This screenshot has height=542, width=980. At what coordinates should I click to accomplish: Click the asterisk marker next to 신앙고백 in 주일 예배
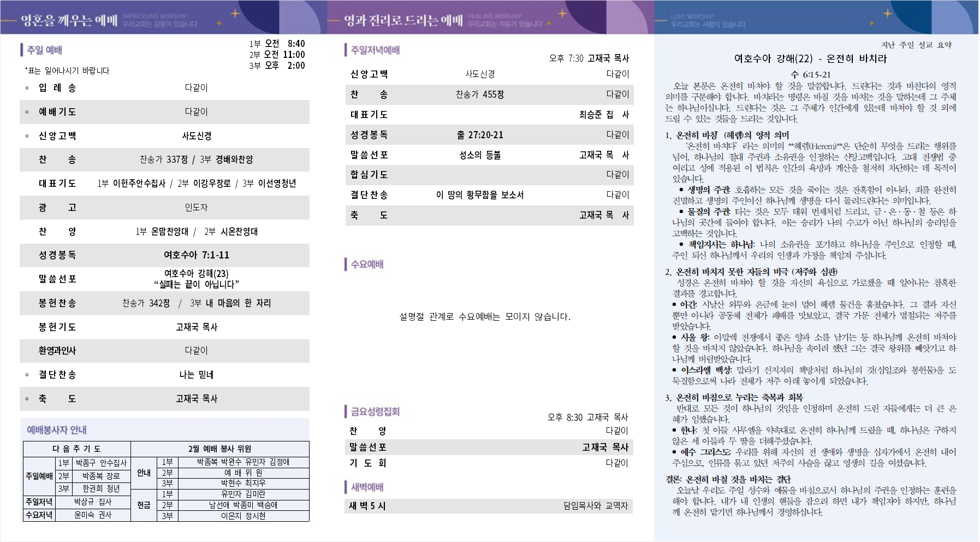pos(27,137)
